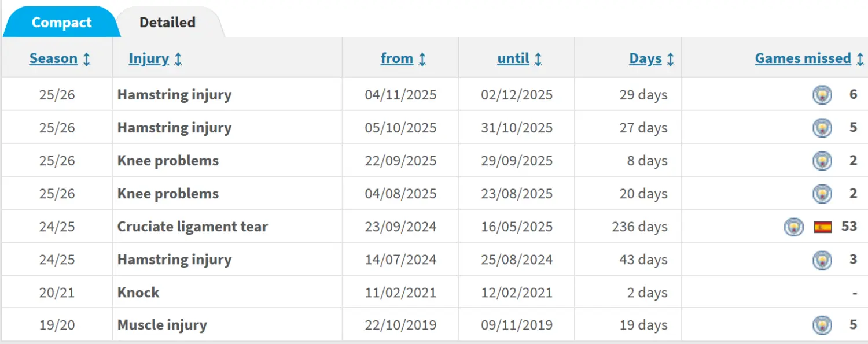Click the sort arrows next to Days
Image resolution: width=868 pixels, height=344 pixels.
(x=670, y=59)
